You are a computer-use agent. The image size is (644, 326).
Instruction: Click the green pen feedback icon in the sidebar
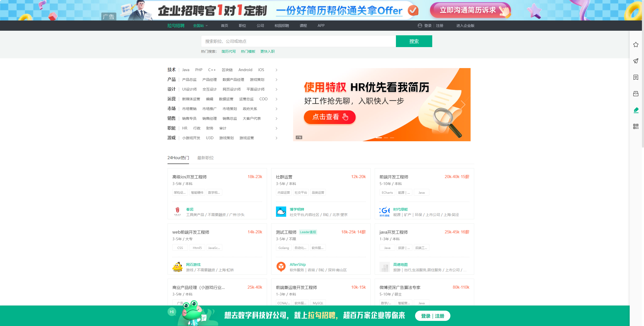(x=636, y=110)
